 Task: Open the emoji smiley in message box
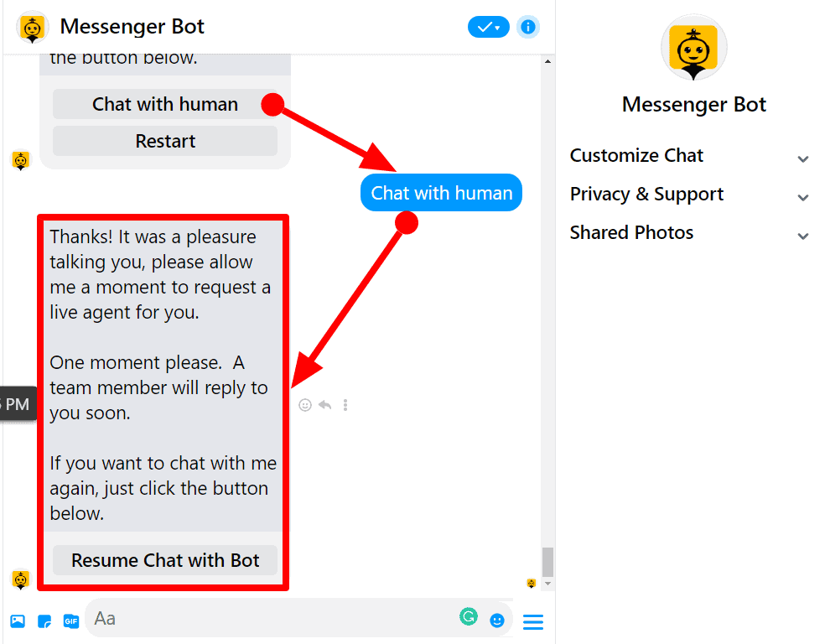click(496, 621)
